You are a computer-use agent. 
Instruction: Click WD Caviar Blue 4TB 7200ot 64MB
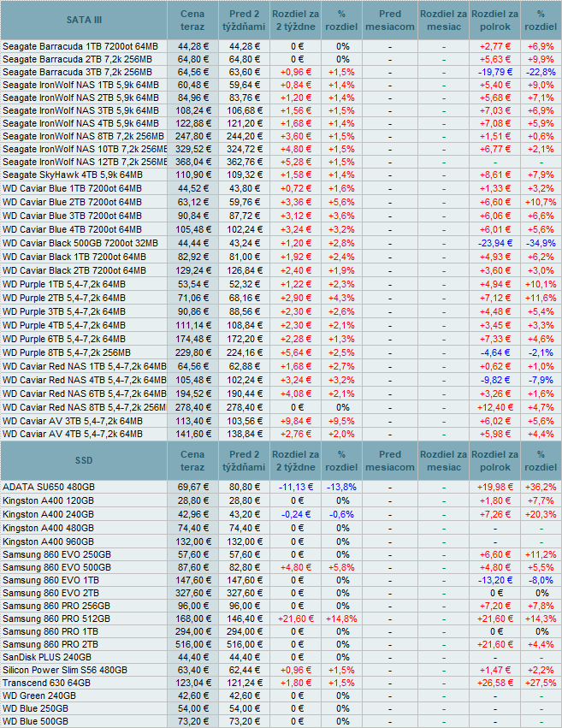tap(72, 230)
